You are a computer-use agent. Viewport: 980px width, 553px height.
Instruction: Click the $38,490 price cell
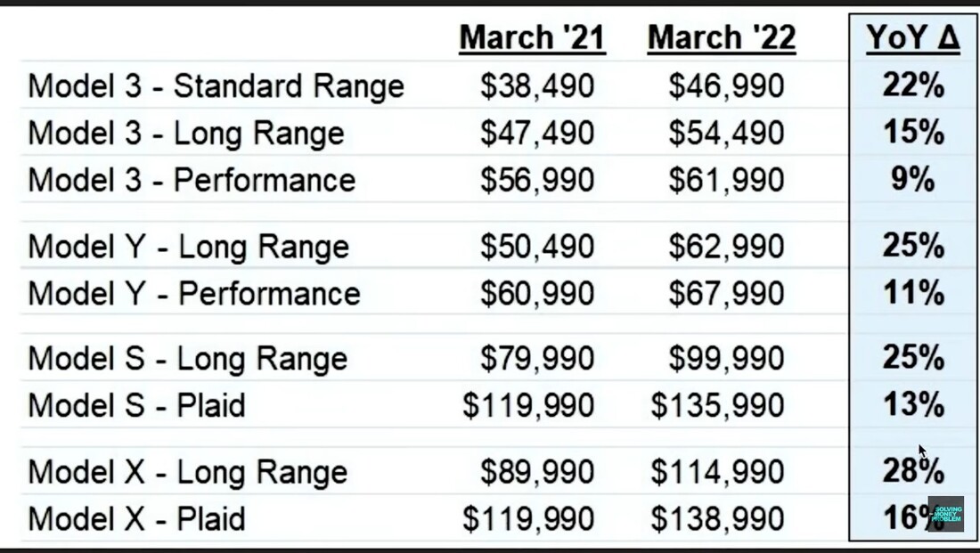(x=537, y=86)
